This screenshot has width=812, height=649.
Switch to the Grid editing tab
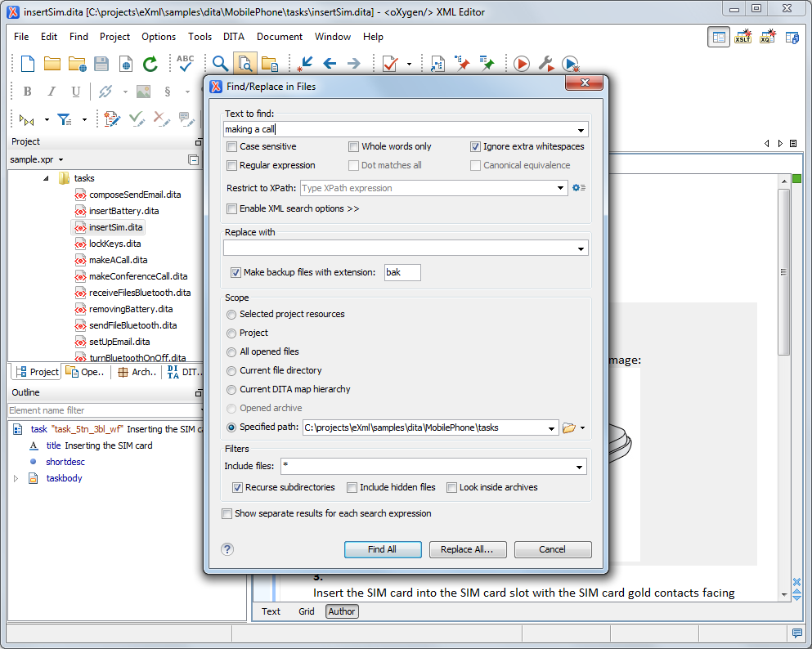306,611
